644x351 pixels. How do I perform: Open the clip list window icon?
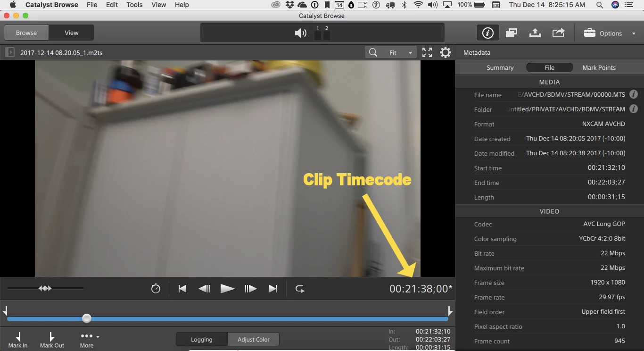pos(512,33)
